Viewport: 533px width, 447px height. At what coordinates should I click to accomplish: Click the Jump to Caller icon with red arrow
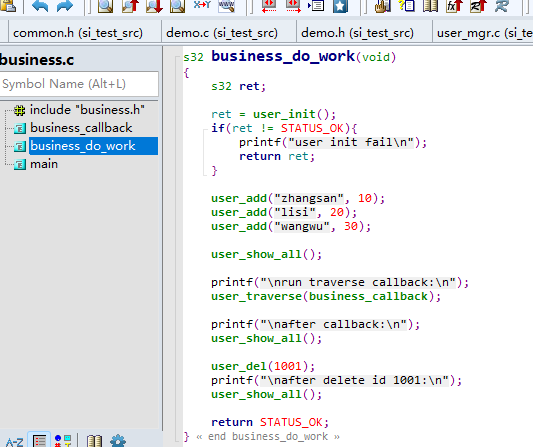pos(478,6)
